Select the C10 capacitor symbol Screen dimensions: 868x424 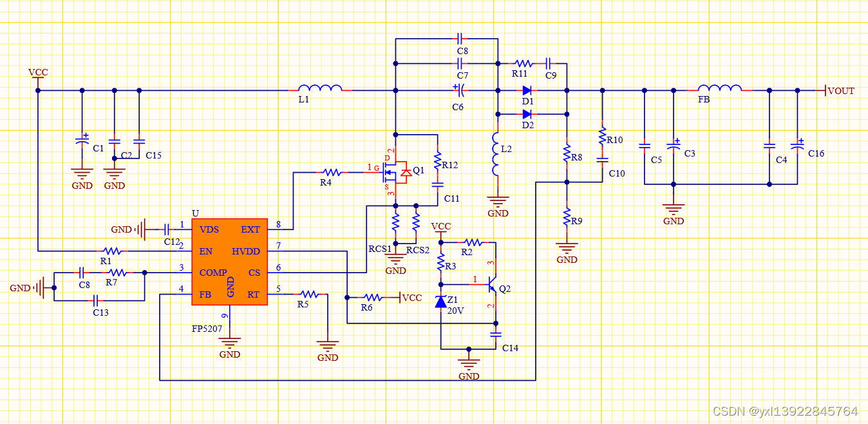(602, 160)
